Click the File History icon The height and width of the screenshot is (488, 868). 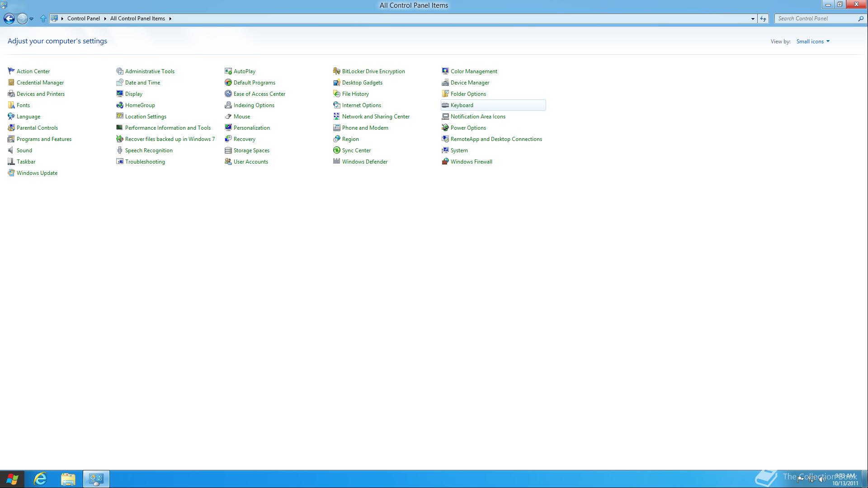[337, 94]
